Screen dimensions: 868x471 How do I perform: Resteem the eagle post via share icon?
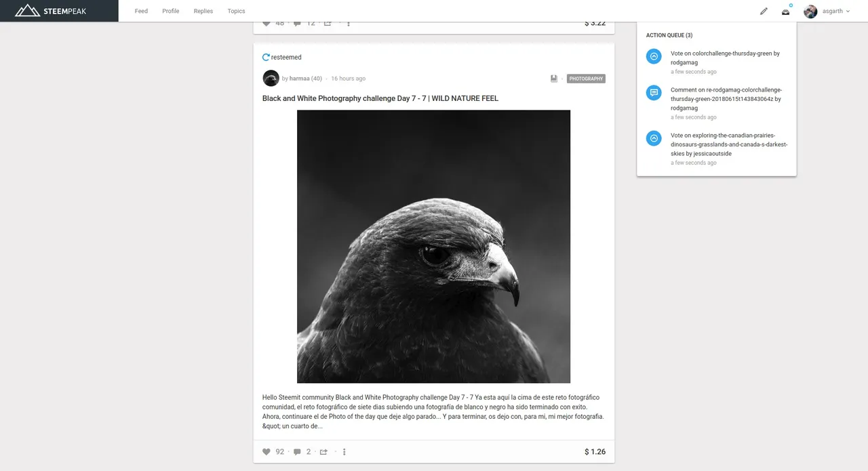click(323, 452)
